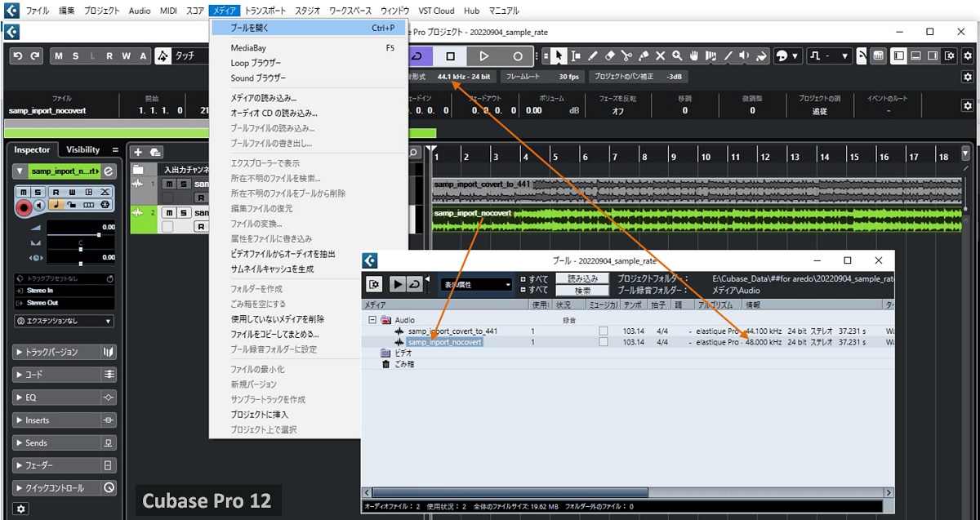The width and height of the screenshot is (980, 520).
Task: Toggle the left zone visibility button
Action: coord(899,56)
